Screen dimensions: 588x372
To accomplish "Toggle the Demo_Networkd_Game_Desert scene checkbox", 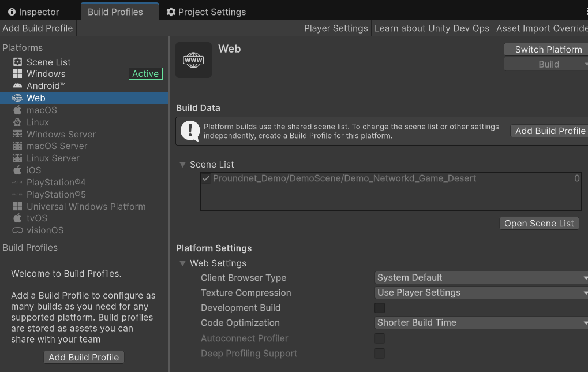I will tap(206, 178).
